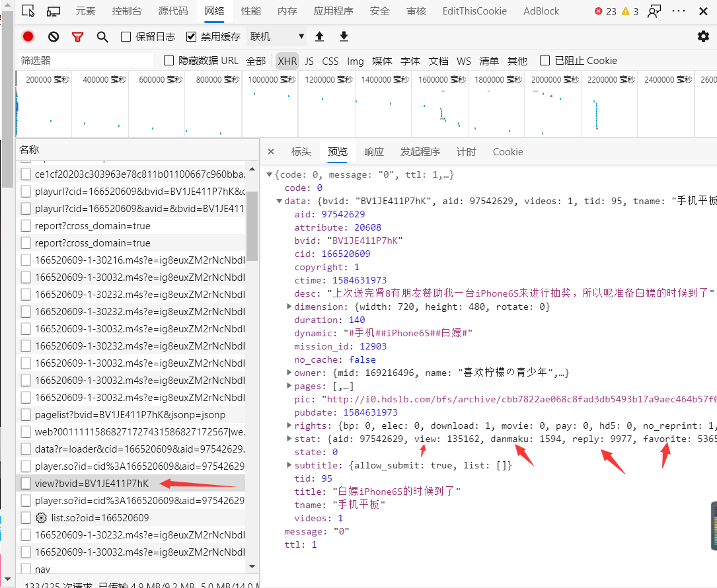Open network settings gear icon

(x=703, y=36)
